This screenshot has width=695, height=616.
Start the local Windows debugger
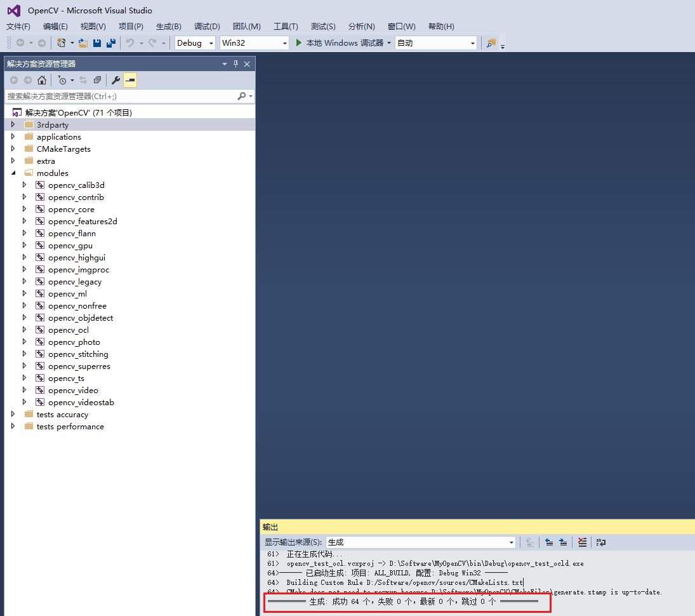pyautogui.click(x=340, y=43)
